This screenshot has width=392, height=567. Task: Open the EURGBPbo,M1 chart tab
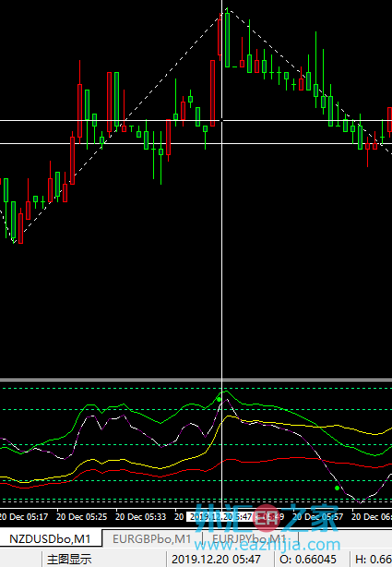[152, 539]
